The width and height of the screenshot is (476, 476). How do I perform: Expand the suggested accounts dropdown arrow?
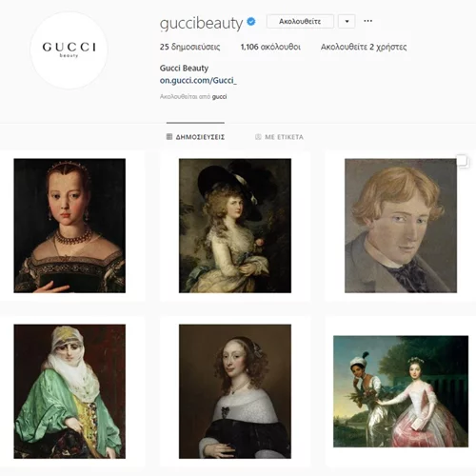[347, 21]
